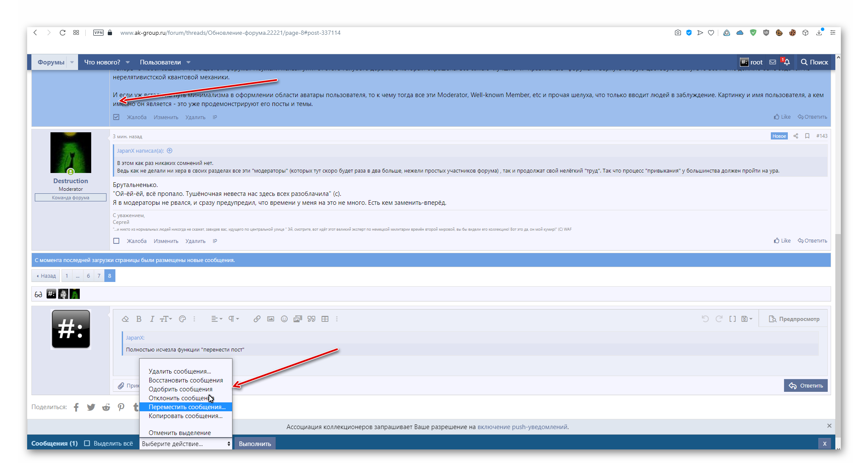
Task: Toggle the Выделить всё checkbox
Action: [x=87, y=443]
